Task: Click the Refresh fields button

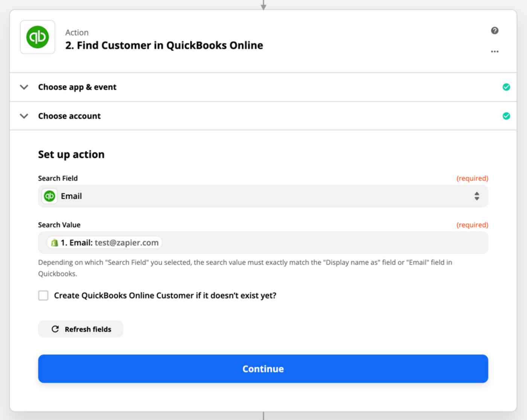Action: tap(81, 329)
